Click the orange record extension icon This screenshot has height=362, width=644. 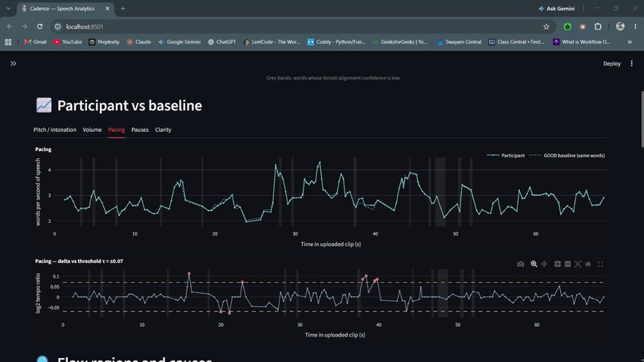[x=582, y=26]
